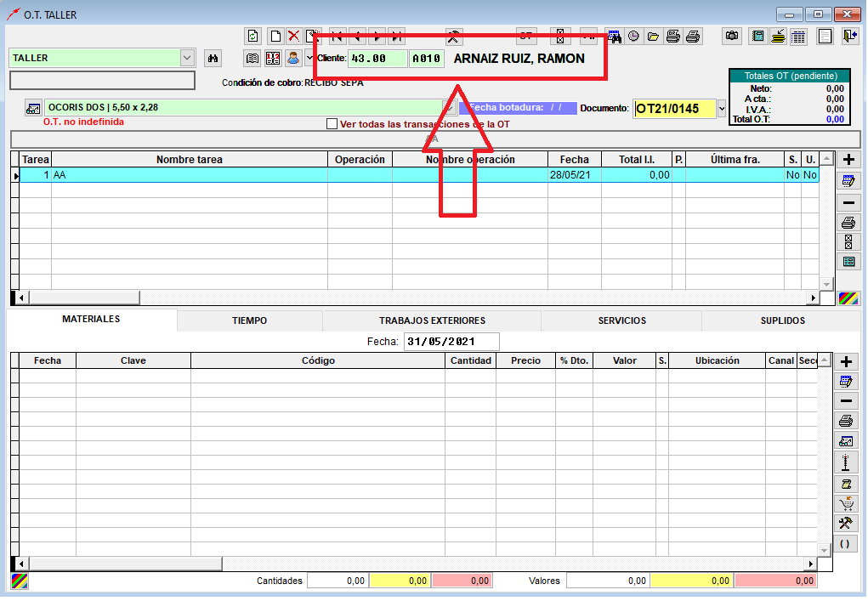The width and height of the screenshot is (868, 601).
Task: Switch to the TIEMPO tab
Action: click(x=250, y=321)
